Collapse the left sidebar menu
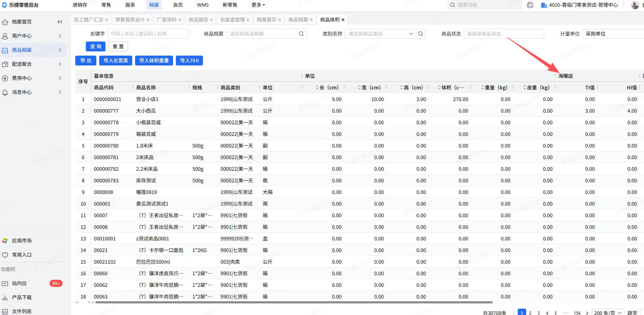Viewport: 644px width, 315px height. (59, 22)
